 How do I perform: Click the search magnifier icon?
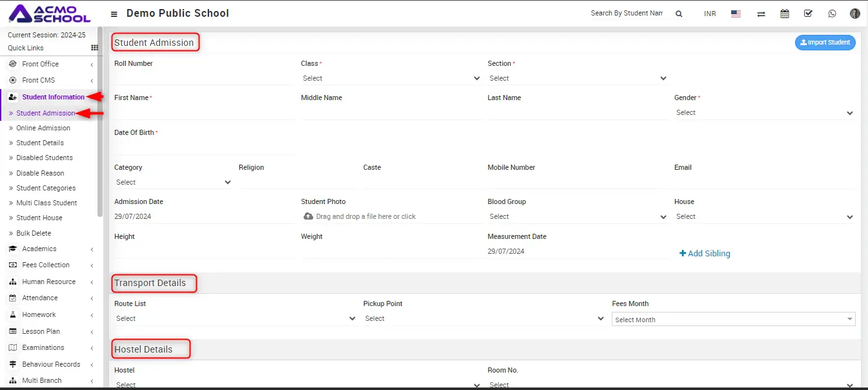coord(679,14)
